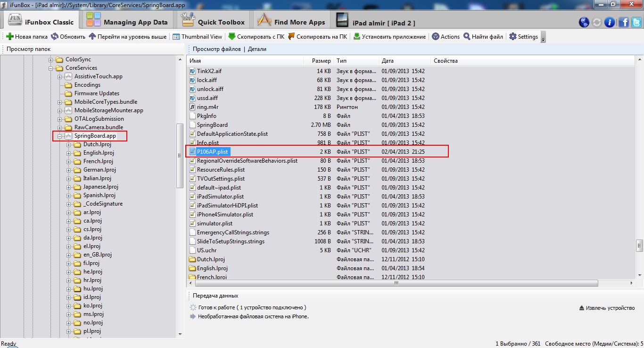The height and width of the screenshot is (348, 644).
Task: Switch to the Quick Toolbox tab
Action: pyautogui.click(x=214, y=22)
